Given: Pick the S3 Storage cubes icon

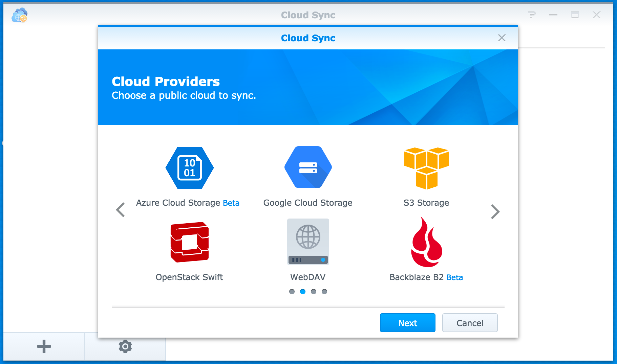Looking at the screenshot, I should tap(427, 168).
